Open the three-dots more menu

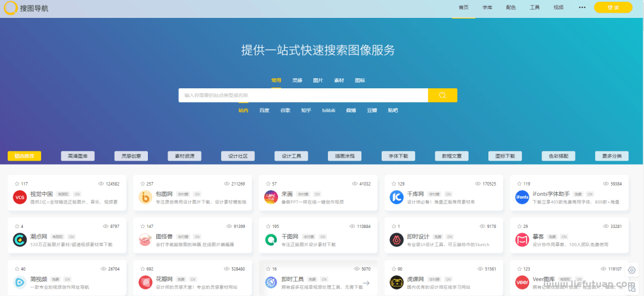582,7
